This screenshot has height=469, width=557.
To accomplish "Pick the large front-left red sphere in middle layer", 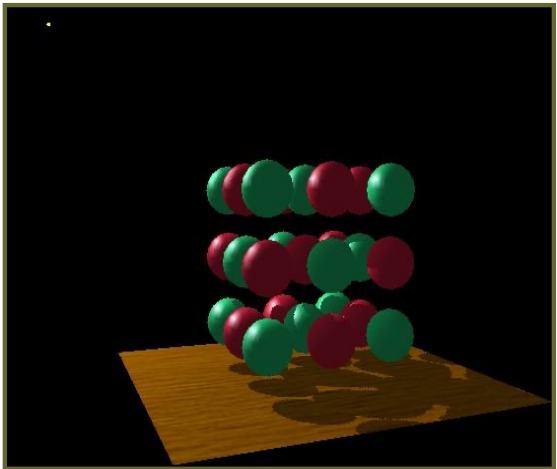I will pyautogui.click(x=267, y=268).
